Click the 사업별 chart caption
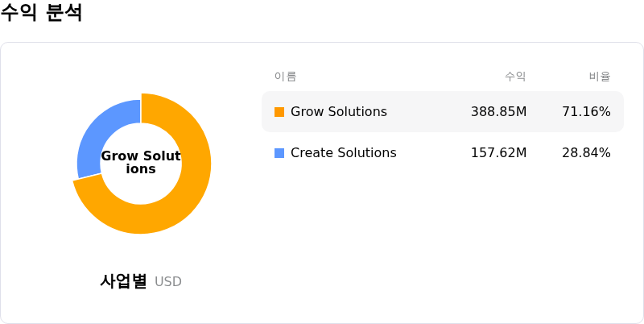 pos(123,281)
